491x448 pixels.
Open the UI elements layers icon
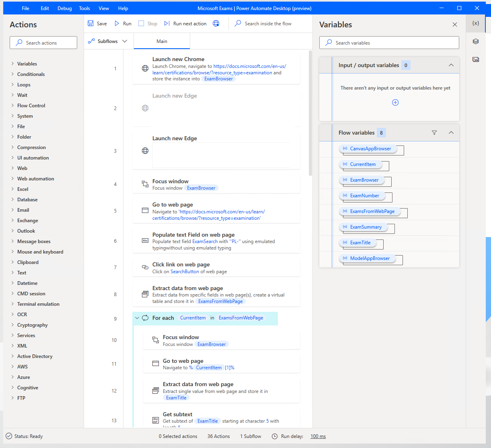point(476,41)
